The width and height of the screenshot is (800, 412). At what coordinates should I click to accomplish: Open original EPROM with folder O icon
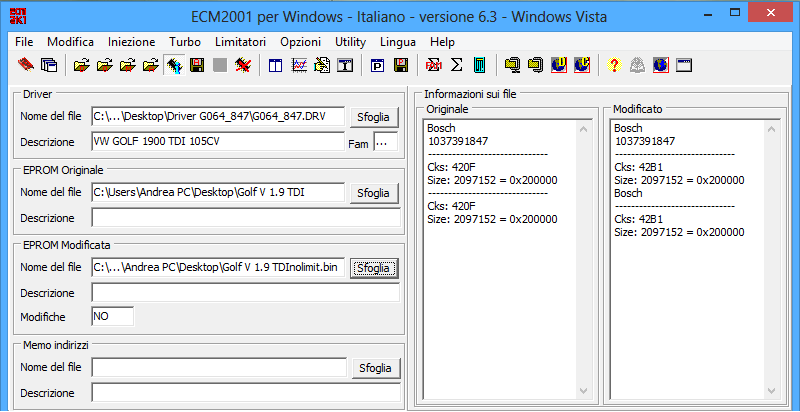[x=105, y=65]
